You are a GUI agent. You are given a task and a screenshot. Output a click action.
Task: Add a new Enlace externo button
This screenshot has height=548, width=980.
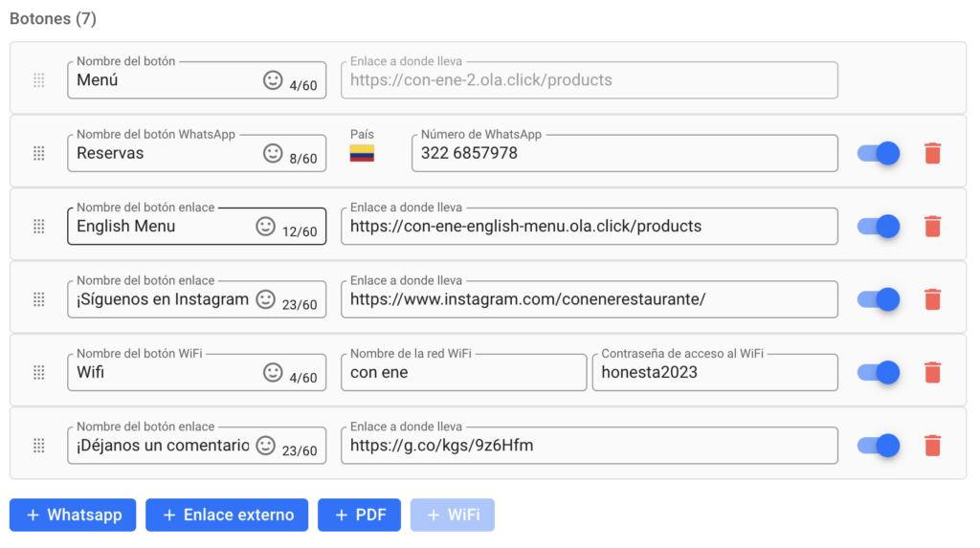click(227, 515)
